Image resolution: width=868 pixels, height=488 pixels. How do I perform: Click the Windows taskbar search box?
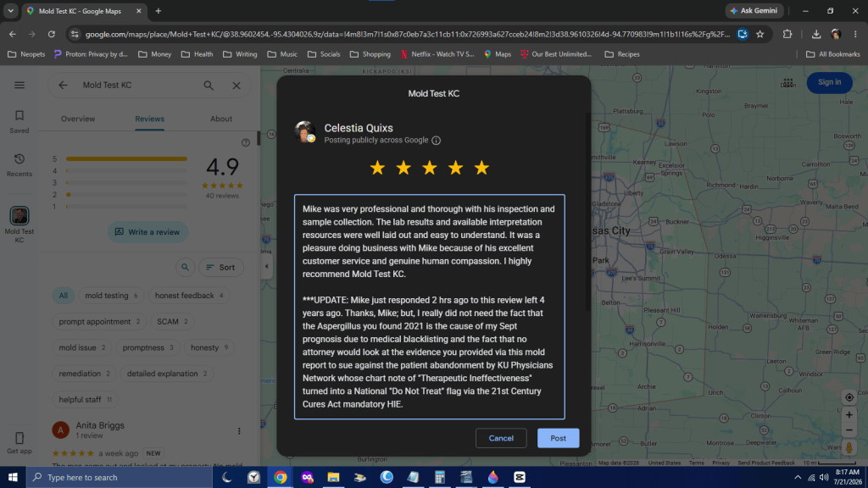tap(119, 477)
